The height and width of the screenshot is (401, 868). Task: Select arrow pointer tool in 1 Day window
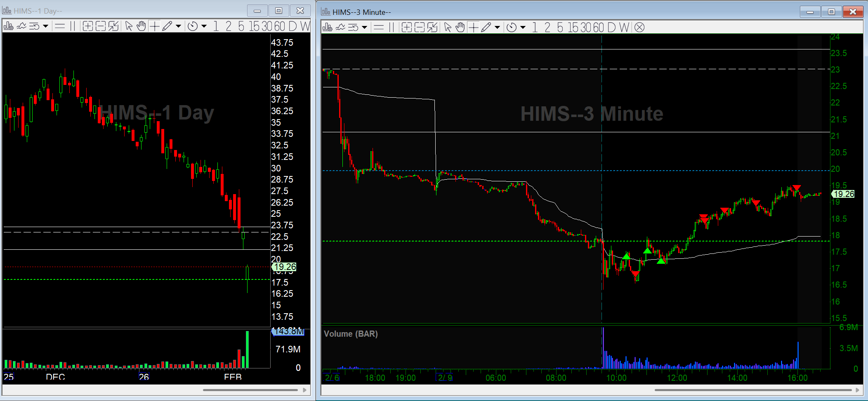(129, 26)
